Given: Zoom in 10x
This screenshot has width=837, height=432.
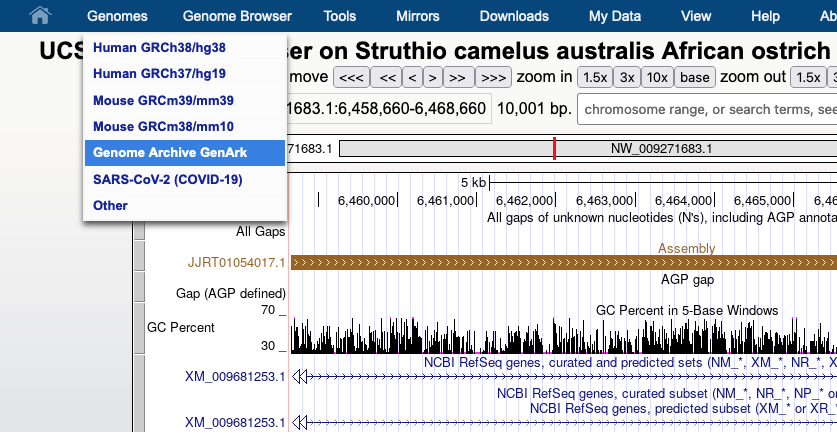Looking at the screenshot, I should click(x=657, y=77).
